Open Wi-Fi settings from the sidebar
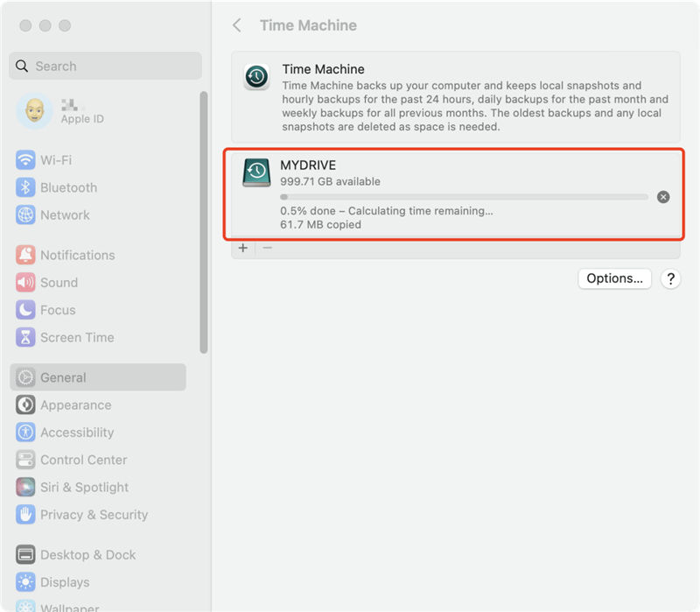 66,159
